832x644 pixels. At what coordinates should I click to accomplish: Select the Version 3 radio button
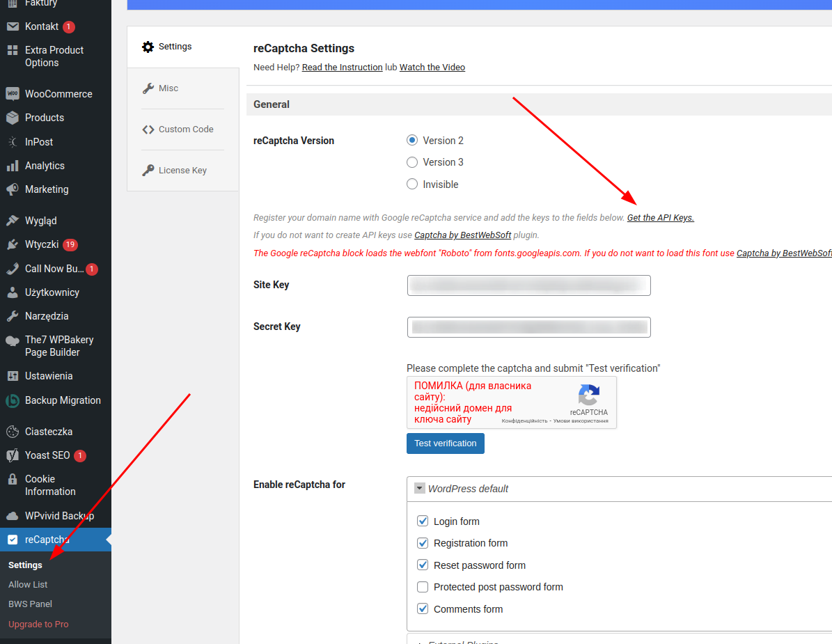(x=411, y=162)
